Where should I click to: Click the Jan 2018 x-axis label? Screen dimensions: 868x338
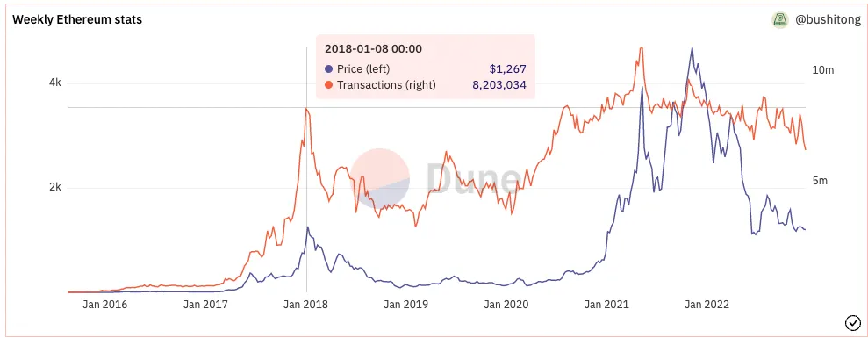tap(306, 304)
